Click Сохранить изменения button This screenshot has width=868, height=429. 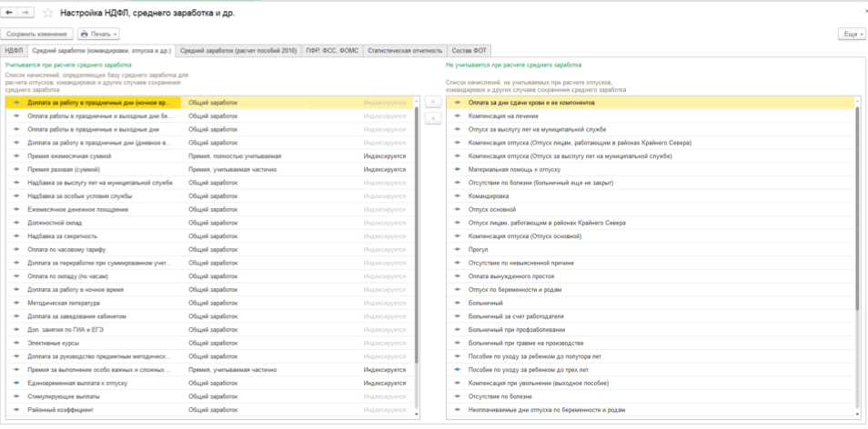pos(36,35)
